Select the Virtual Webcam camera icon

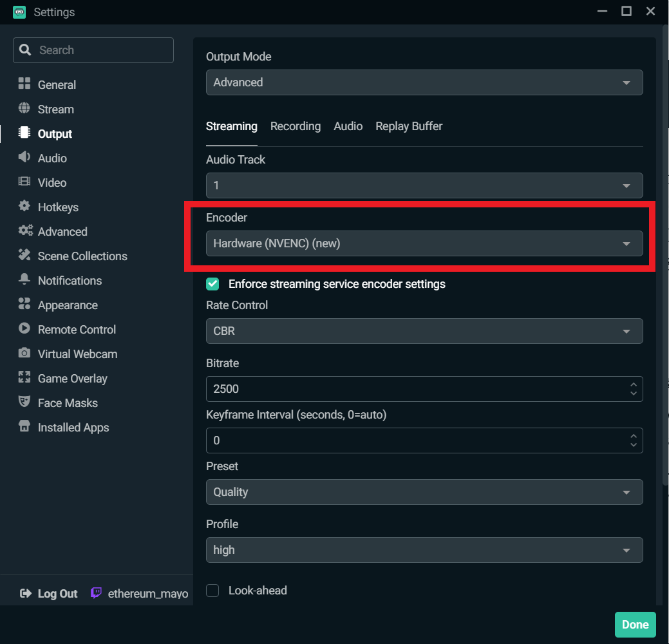tap(24, 354)
